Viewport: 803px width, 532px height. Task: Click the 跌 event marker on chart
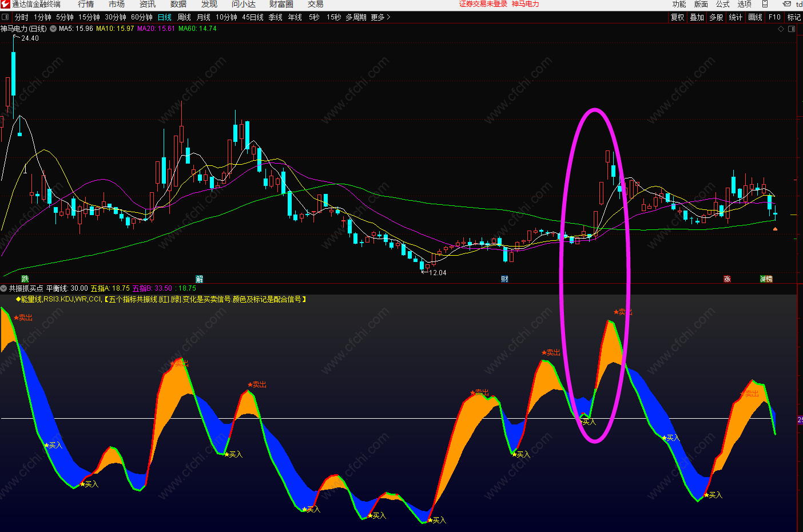25,279
